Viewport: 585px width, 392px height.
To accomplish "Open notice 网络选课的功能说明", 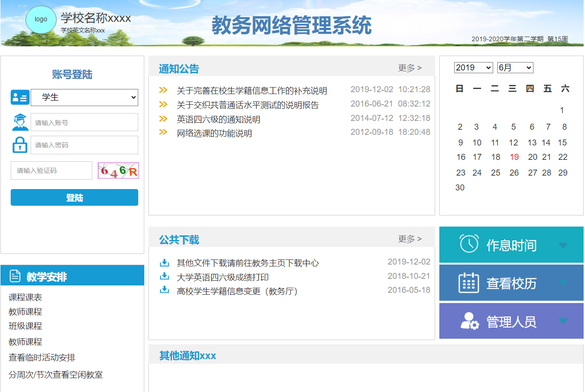I will [x=214, y=133].
